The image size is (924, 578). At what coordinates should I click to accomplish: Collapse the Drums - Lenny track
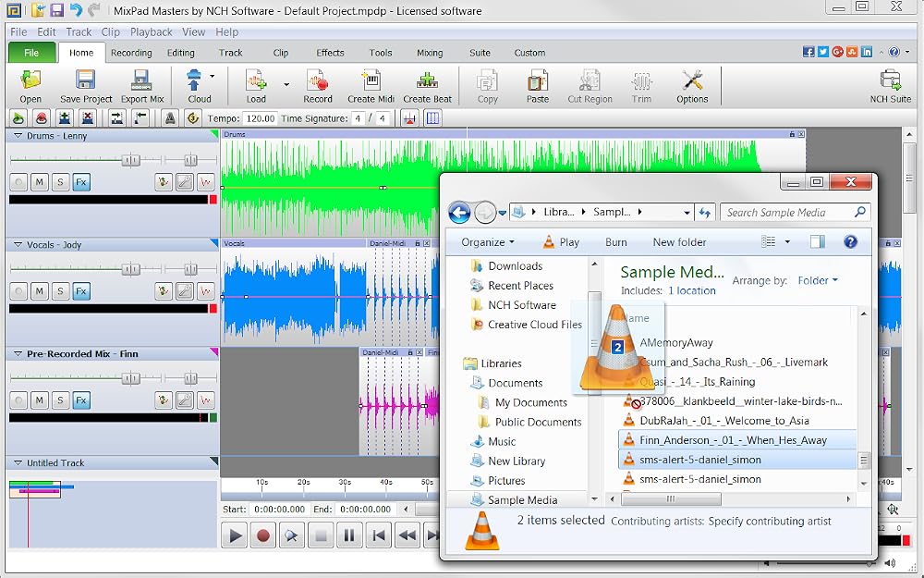[x=18, y=136]
